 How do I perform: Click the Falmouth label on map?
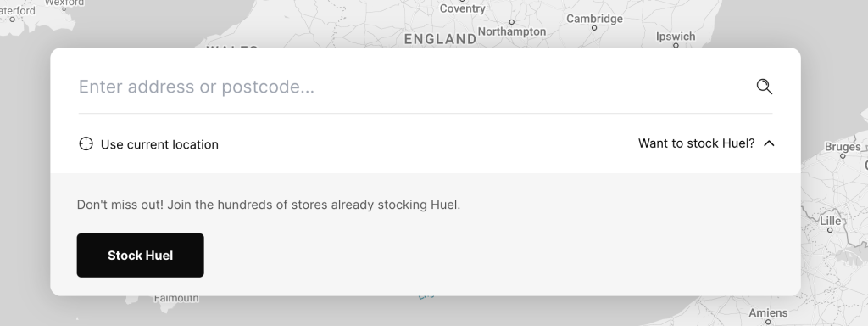pyautogui.click(x=176, y=298)
